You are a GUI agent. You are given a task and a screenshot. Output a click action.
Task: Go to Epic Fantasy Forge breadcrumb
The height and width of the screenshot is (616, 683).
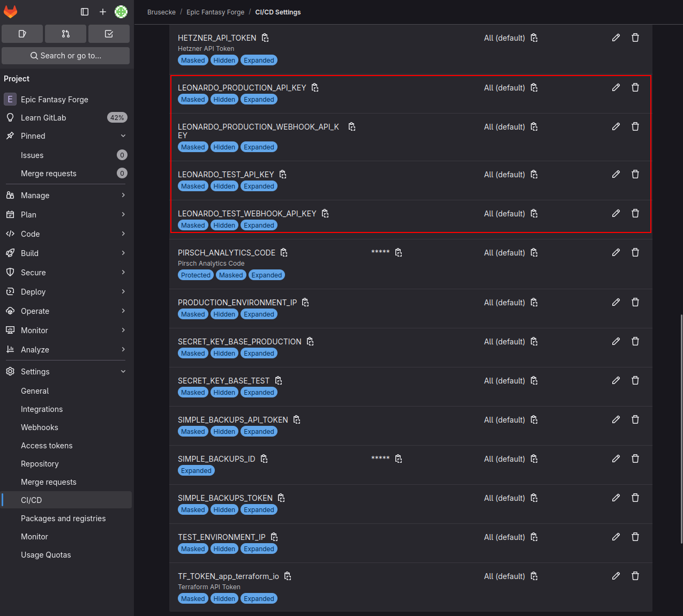coord(215,12)
